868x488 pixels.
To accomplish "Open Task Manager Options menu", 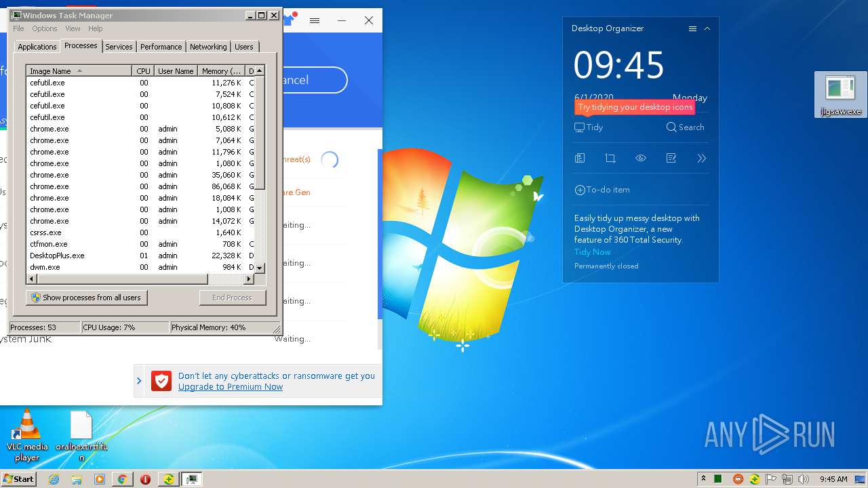I will (x=45, y=28).
